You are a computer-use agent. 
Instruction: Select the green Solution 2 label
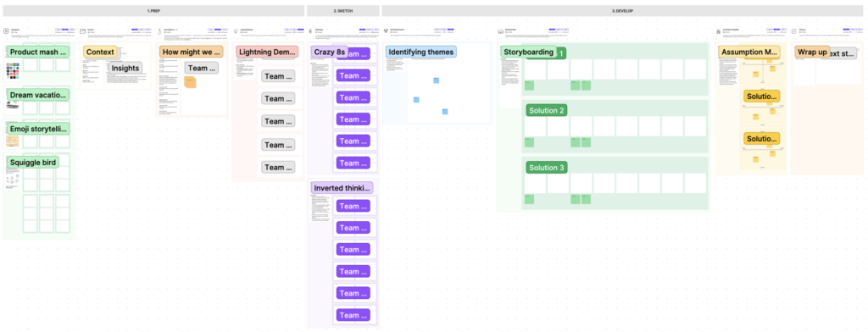pos(547,110)
